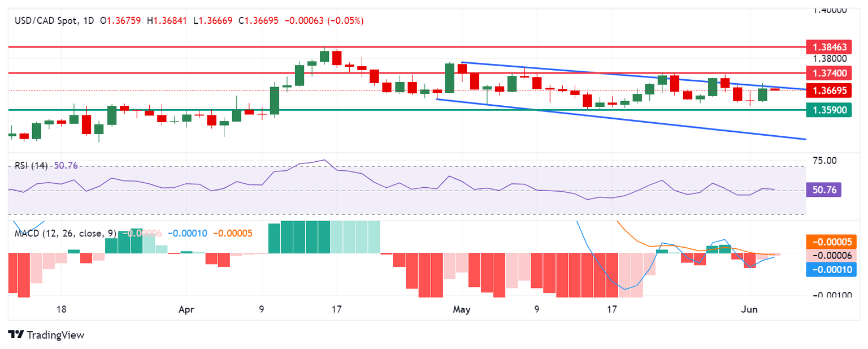Click the blue MACD -0.00010 axis label
This screenshot has height=349, width=868.
tap(832, 270)
